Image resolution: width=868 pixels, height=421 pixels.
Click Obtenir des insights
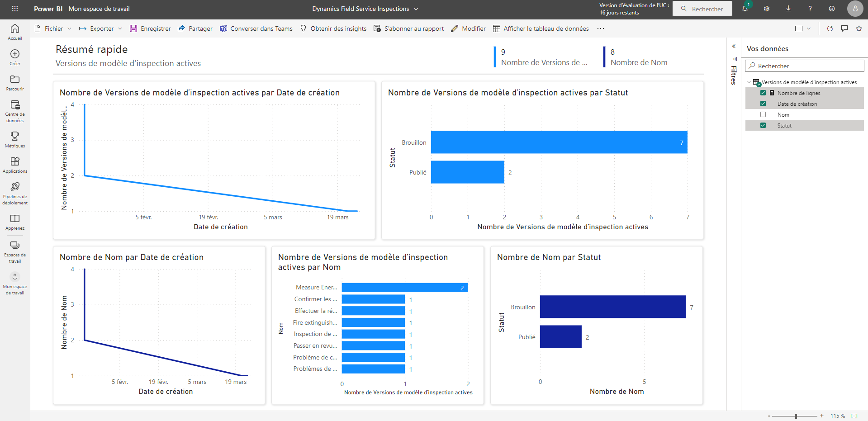tap(333, 28)
